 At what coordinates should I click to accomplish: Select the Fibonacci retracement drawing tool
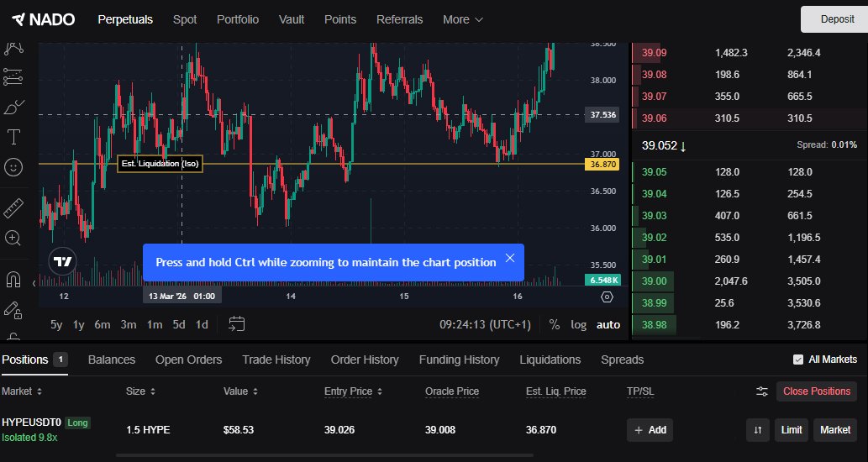point(13,77)
